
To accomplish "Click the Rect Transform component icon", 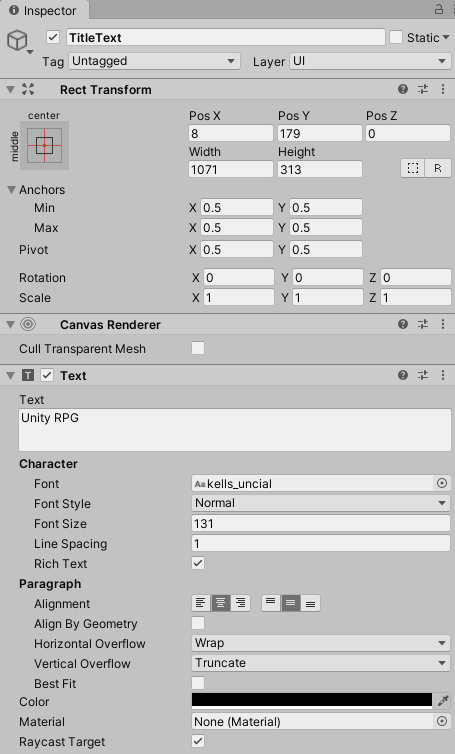I will pyautogui.click(x=28, y=89).
